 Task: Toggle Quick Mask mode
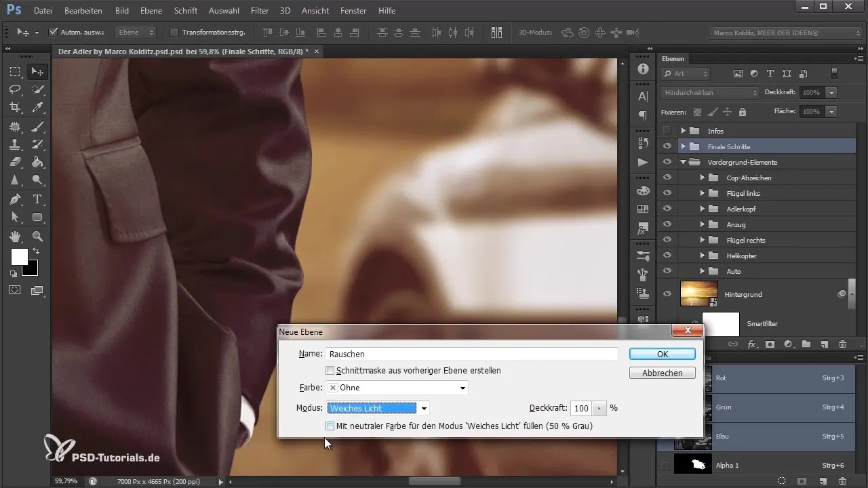coord(15,289)
